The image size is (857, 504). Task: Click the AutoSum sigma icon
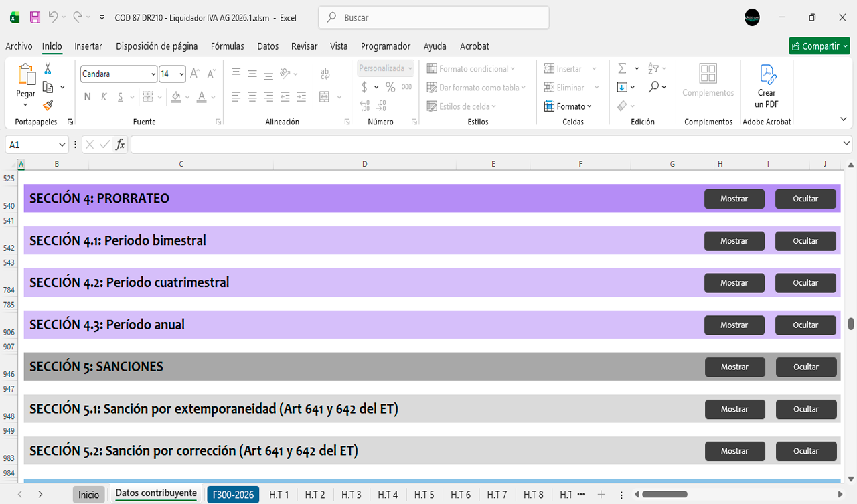pos(622,69)
